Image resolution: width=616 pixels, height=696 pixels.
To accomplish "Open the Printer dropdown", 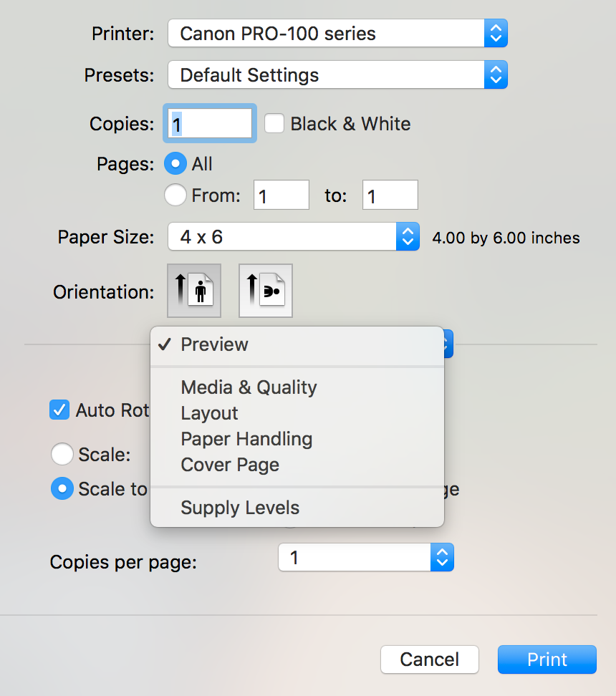I will [337, 34].
